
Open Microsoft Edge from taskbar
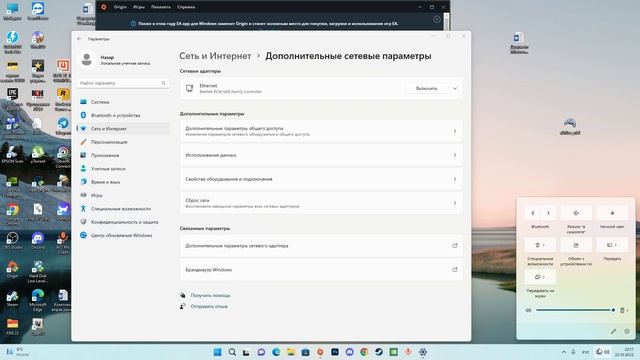coord(276,352)
